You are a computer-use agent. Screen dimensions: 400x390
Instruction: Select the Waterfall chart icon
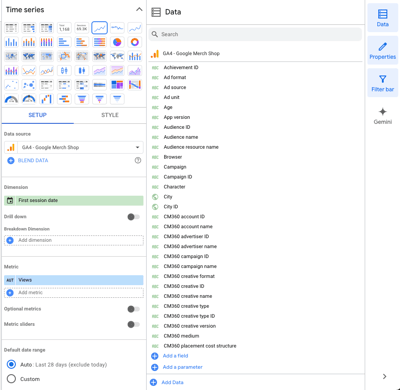[47, 99]
